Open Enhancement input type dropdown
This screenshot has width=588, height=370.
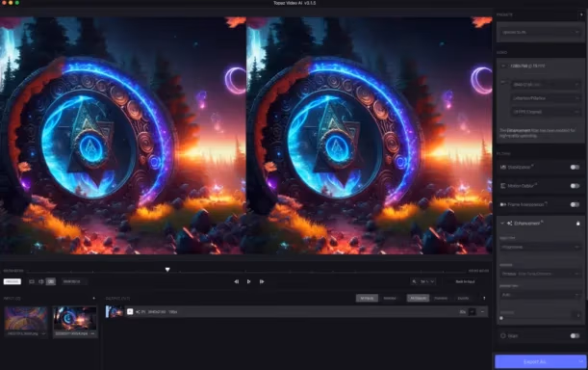tap(541, 248)
